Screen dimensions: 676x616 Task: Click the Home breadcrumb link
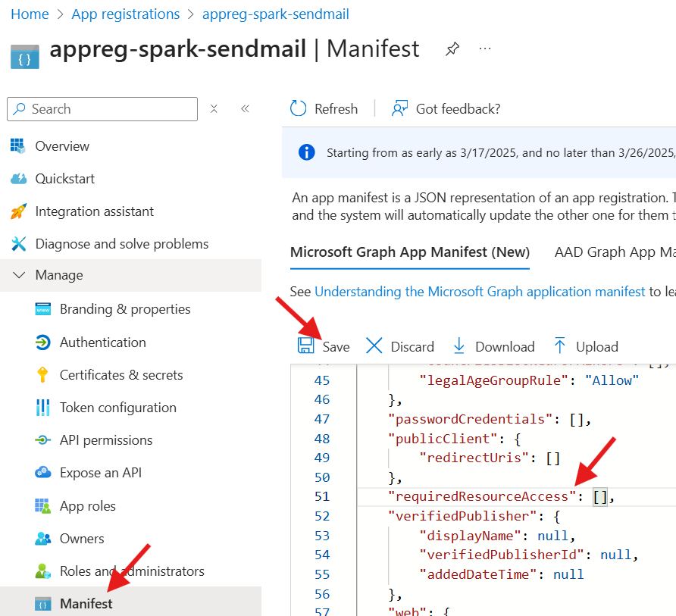point(30,14)
